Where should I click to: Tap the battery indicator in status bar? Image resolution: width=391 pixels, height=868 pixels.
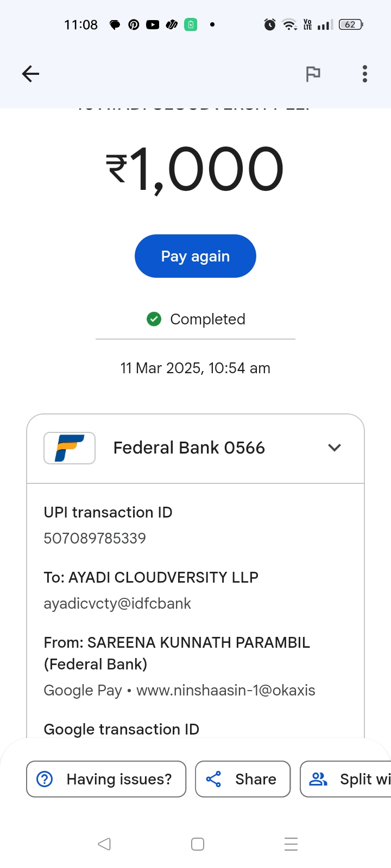(x=350, y=24)
